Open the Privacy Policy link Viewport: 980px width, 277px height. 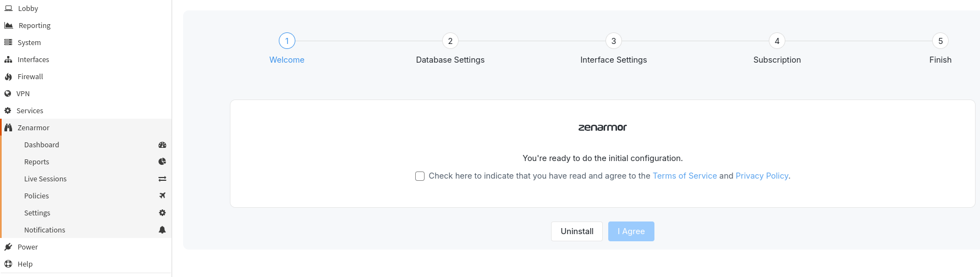pos(762,176)
